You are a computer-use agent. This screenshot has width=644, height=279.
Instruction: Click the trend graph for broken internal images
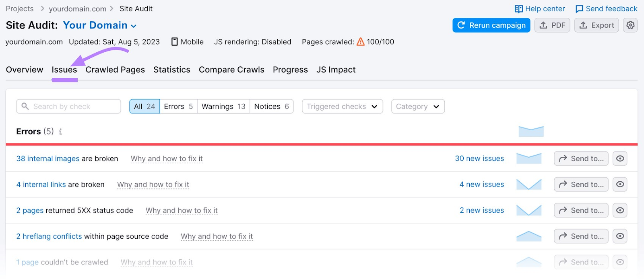[529, 158]
